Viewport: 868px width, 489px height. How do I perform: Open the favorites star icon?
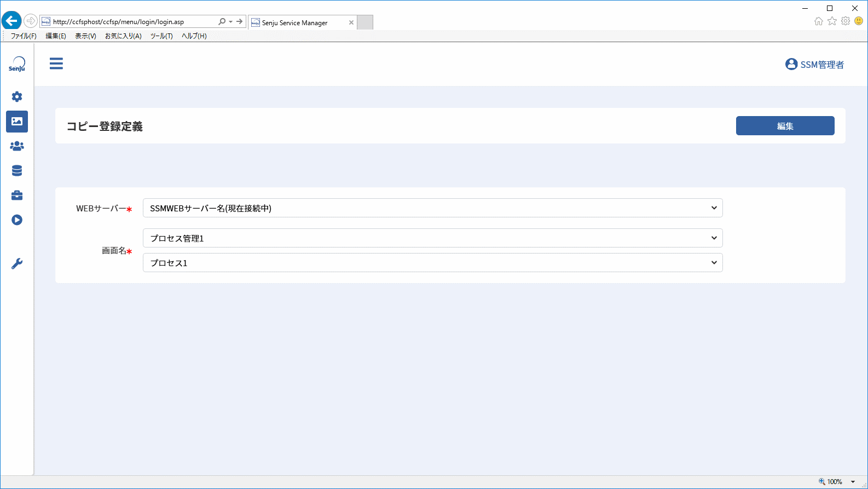832,21
